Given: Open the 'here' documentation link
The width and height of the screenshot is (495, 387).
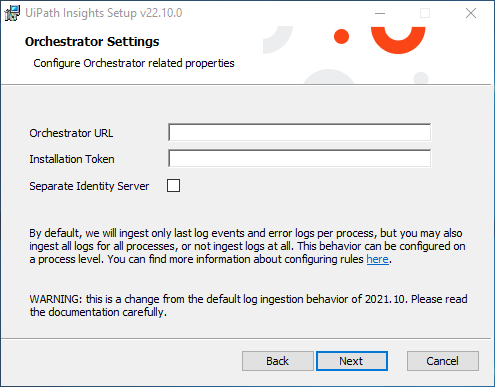Looking at the screenshot, I should [x=377, y=259].
